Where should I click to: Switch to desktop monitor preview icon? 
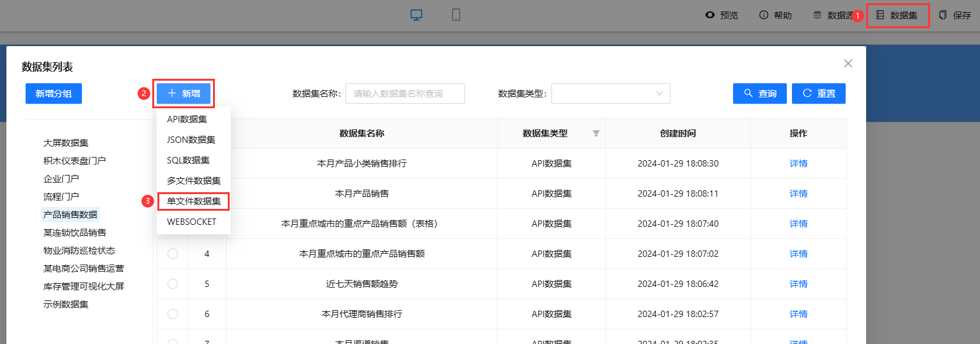coord(416,15)
